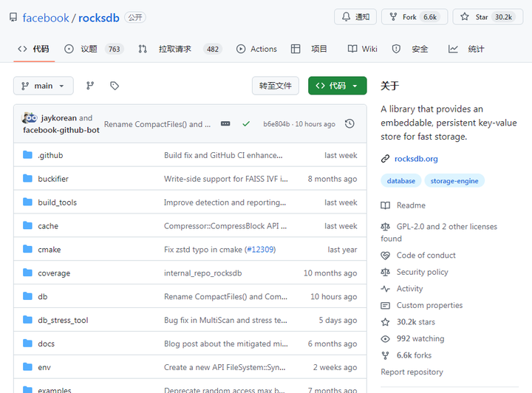Open 'Bug fix in MultiScan' commit message
This screenshot has height=393, width=532.
tap(225, 320)
